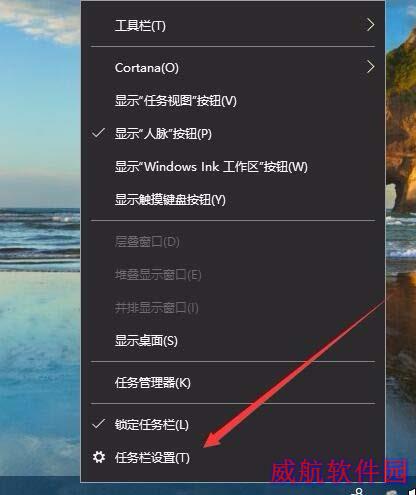Expand the Cortana submenu chevron
Screen dimensions: 416x495
370,67
